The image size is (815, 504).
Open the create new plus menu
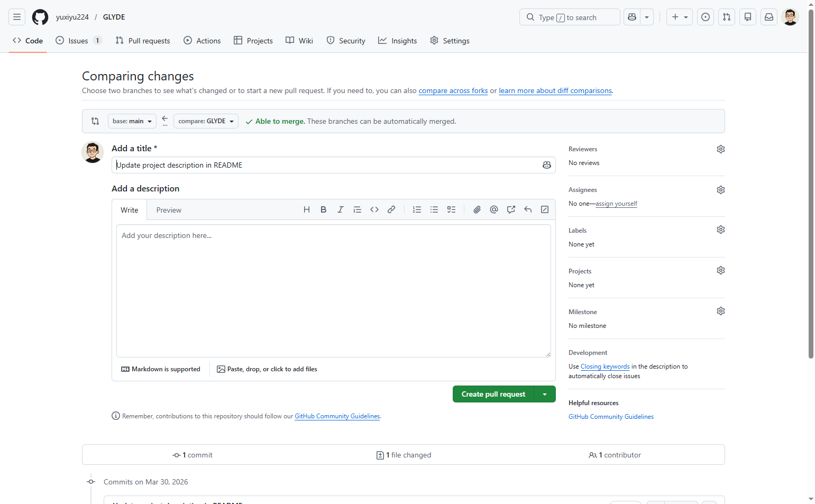(680, 17)
